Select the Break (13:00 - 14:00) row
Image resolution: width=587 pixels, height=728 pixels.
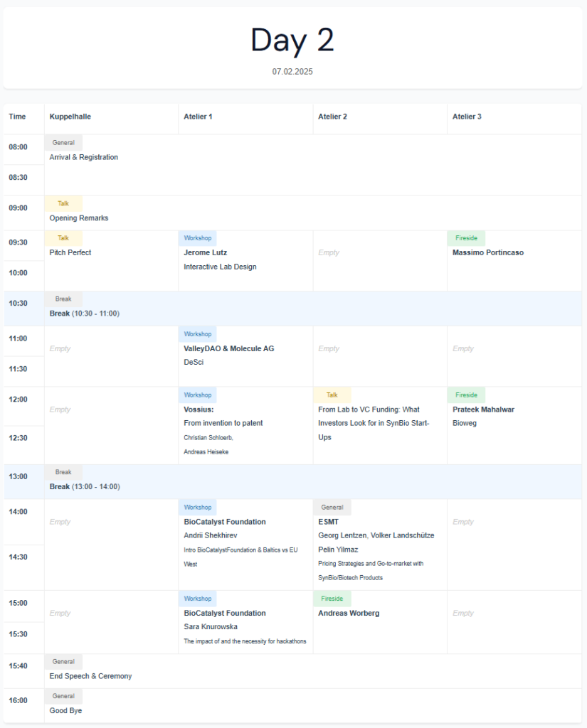tap(84, 487)
